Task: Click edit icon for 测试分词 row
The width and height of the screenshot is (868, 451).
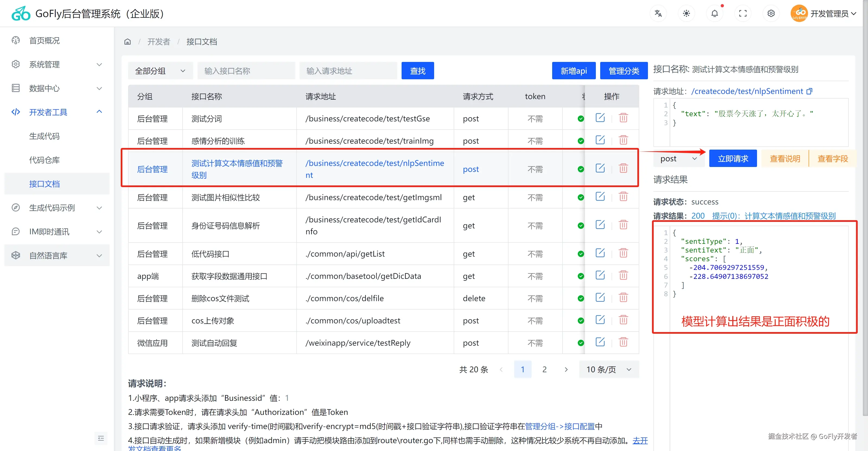Action: [x=600, y=118]
